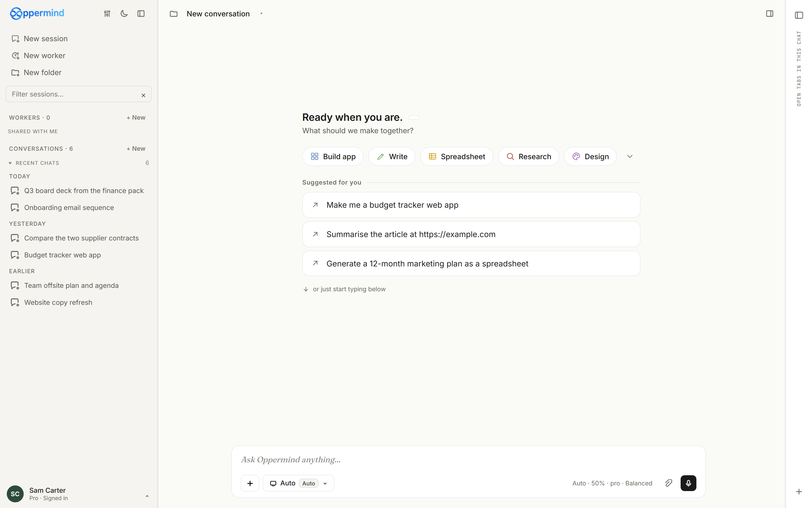Add new conversation via + New
This screenshot has height=508, width=812.
point(136,148)
